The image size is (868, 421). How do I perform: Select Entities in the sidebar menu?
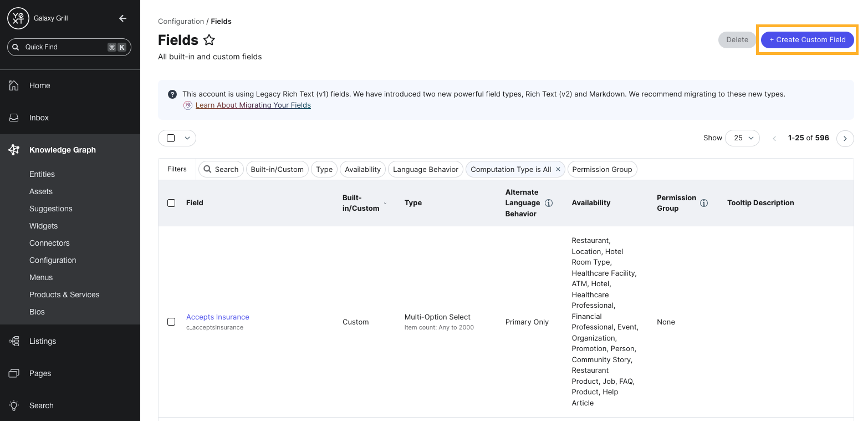point(42,174)
